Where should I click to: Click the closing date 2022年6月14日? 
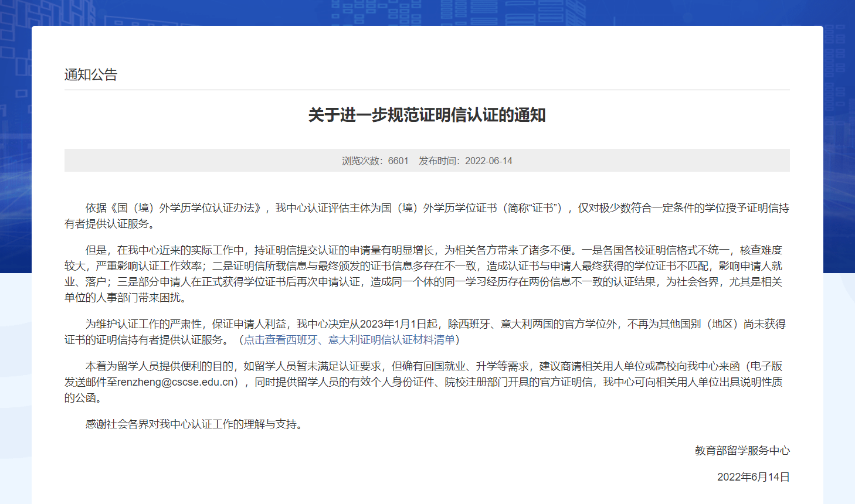pyautogui.click(x=753, y=477)
